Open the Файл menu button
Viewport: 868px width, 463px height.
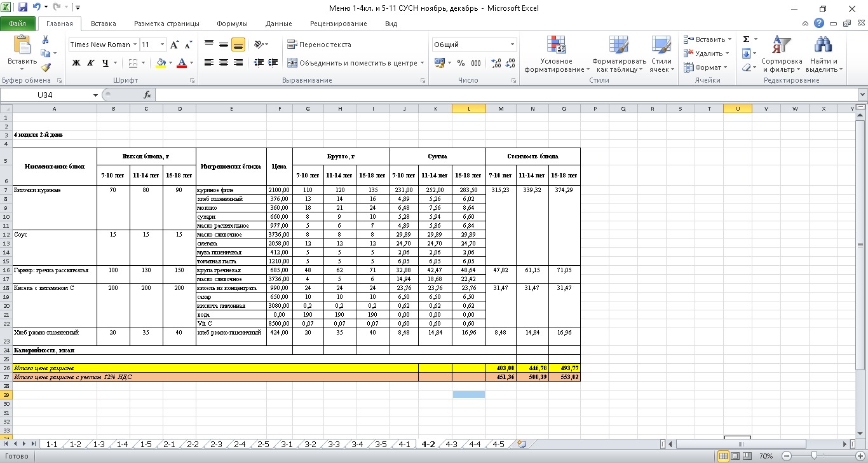point(18,24)
